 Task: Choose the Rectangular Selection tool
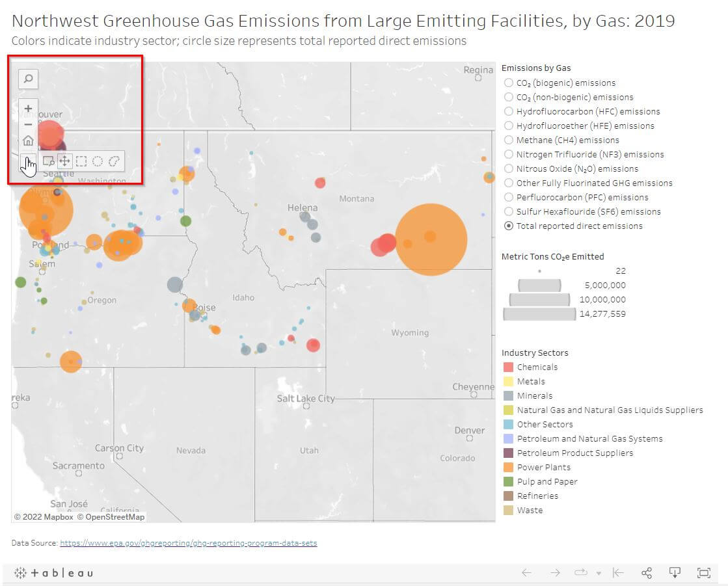[81, 161]
